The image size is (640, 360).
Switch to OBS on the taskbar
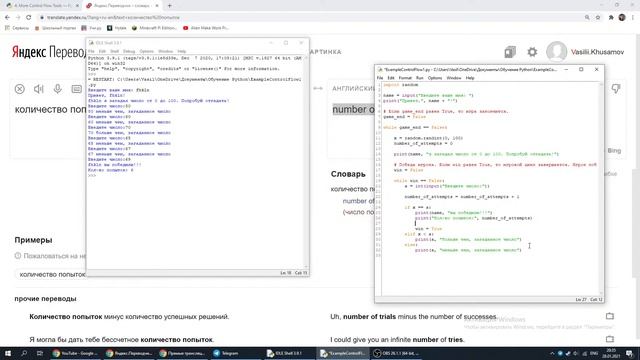[395, 353]
